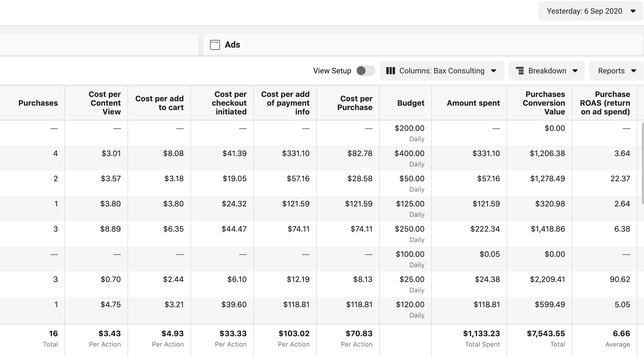The image size is (644, 357).
Task: Click Purchases Conversion Value header
Action: pos(544,103)
